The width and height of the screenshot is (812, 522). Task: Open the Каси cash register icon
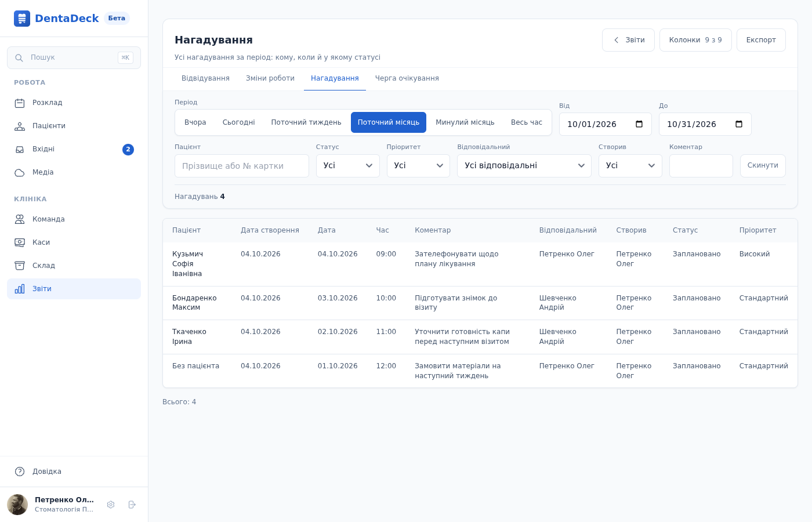20,242
